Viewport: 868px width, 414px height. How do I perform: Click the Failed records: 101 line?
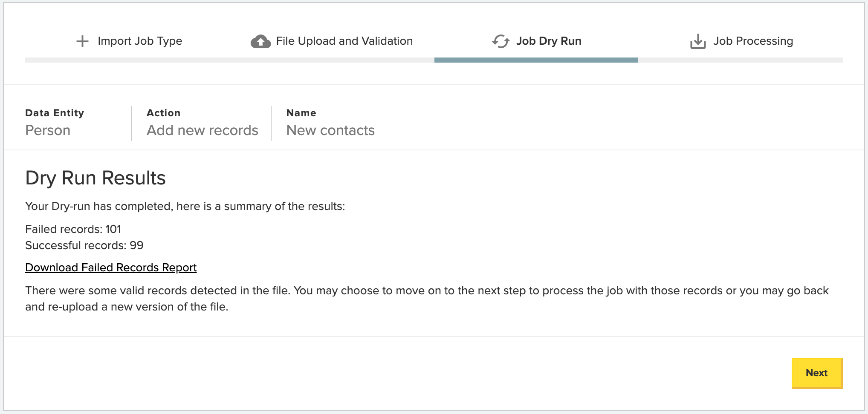pyautogui.click(x=73, y=229)
